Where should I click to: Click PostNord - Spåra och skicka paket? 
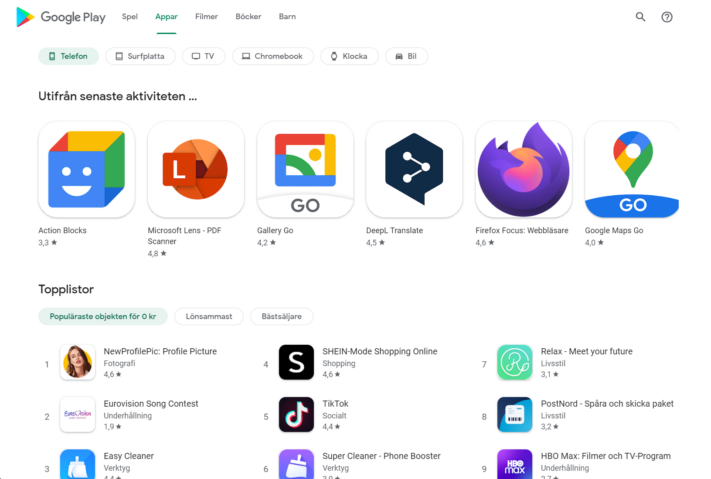point(607,404)
